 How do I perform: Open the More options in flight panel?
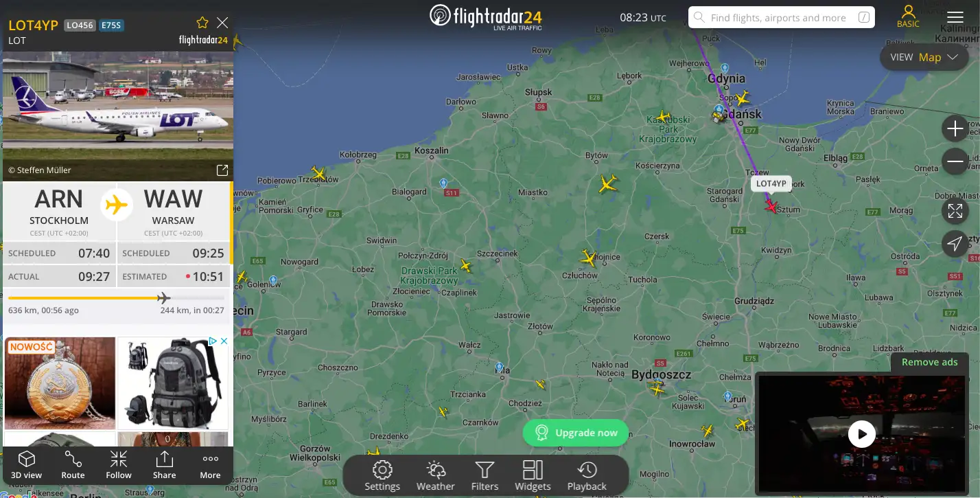(211, 465)
